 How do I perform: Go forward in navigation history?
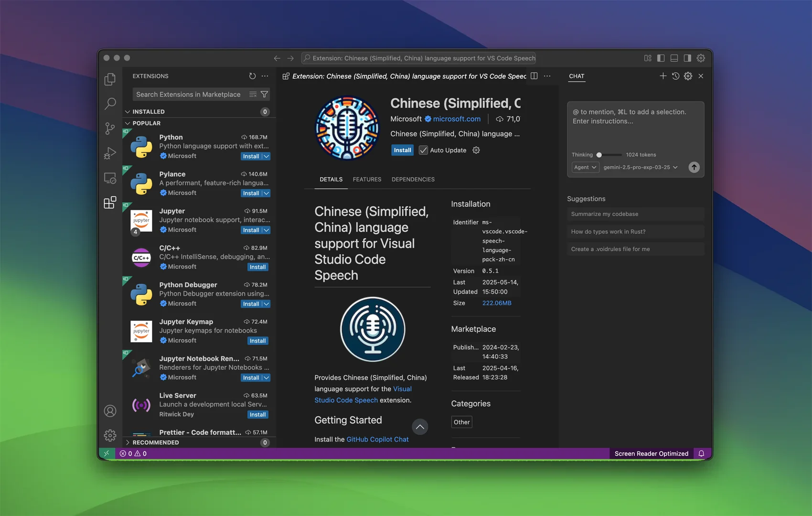[290, 58]
